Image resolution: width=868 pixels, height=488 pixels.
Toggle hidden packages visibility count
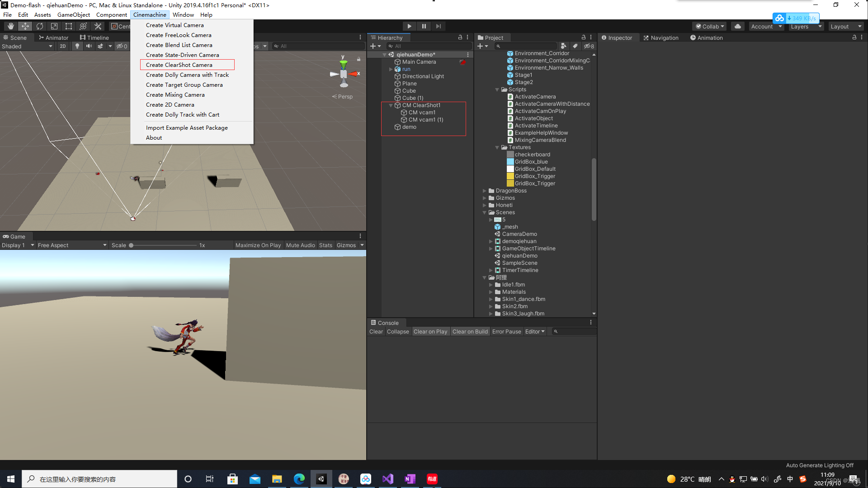[589, 46]
